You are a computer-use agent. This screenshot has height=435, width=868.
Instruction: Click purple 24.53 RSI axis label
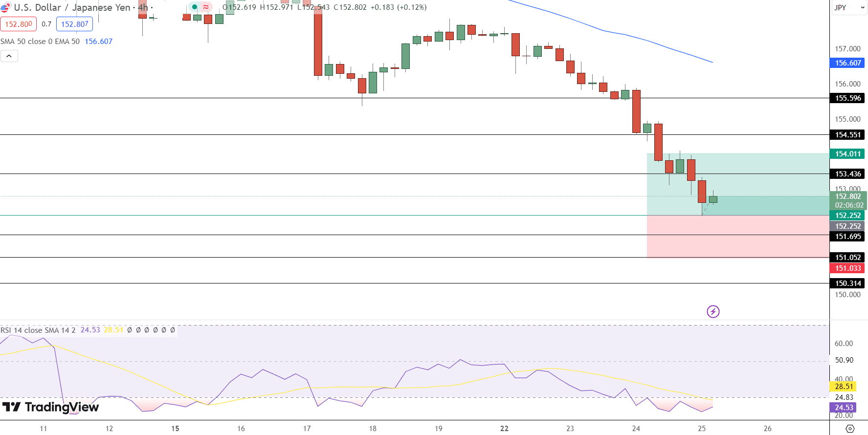[x=844, y=408]
